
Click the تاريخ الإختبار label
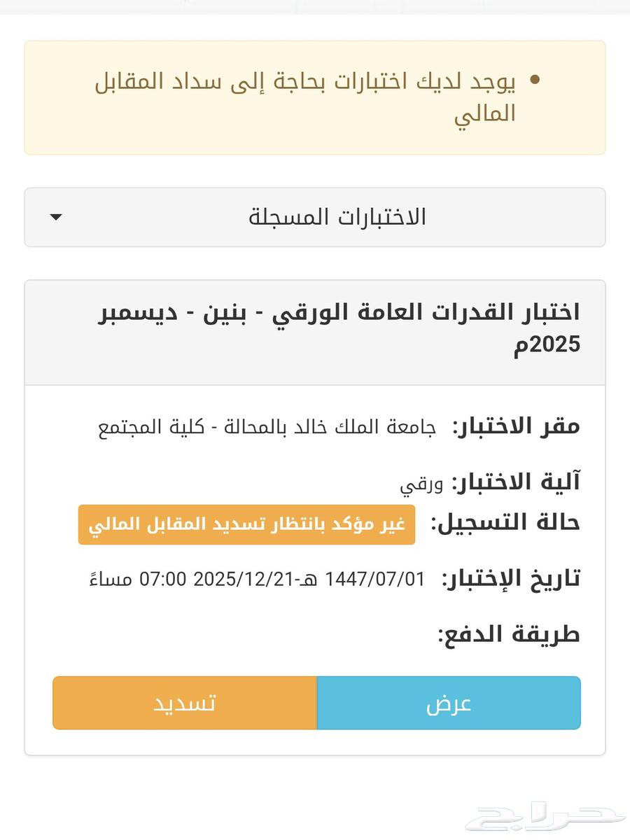511,579
